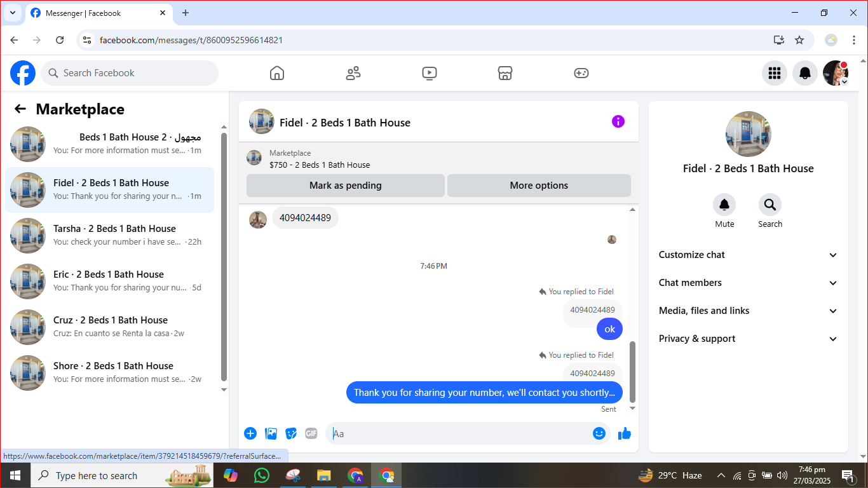Go back to the previous browser page
Image resolution: width=868 pixels, height=488 pixels.
14,40
